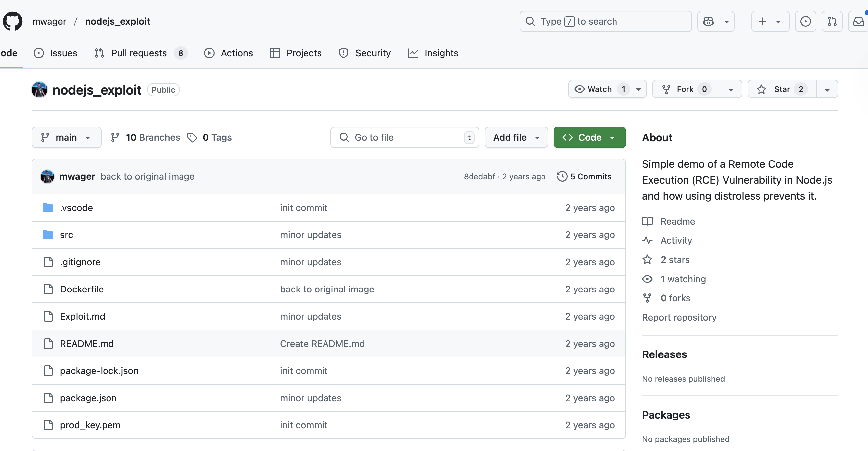Click the repository owner avatar beside title

(x=39, y=90)
